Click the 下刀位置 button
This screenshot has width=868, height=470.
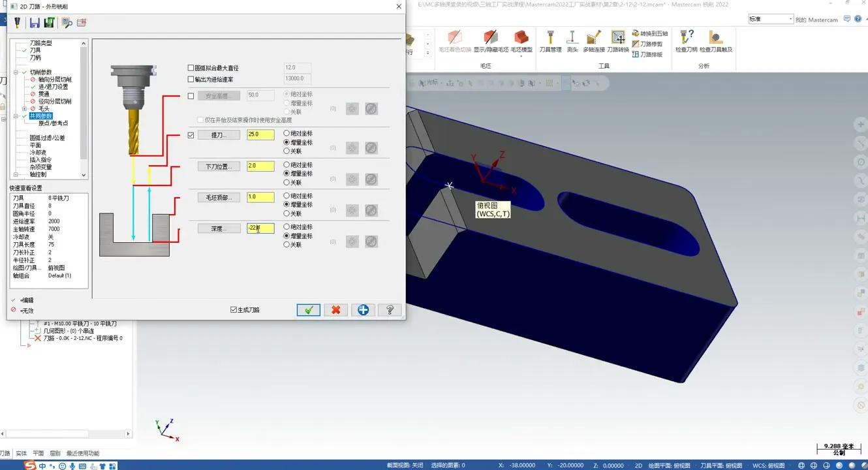[x=219, y=166]
